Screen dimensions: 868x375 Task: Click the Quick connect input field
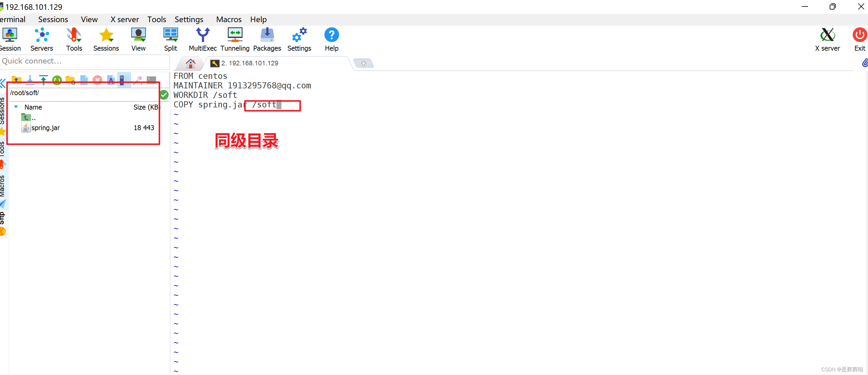[84, 61]
